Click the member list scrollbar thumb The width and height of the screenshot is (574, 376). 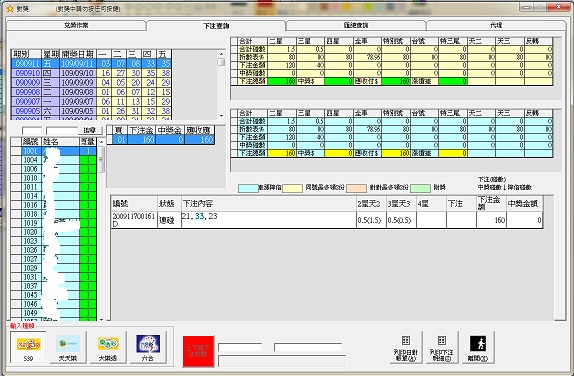coord(101,159)
